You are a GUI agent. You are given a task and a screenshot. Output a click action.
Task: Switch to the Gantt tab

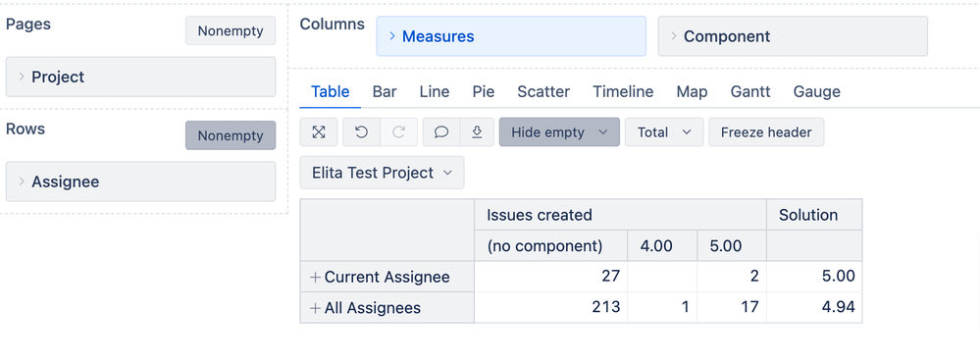(750, 92)
